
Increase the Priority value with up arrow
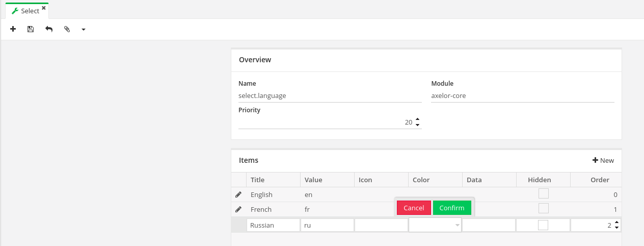click(x=418, y=120)
